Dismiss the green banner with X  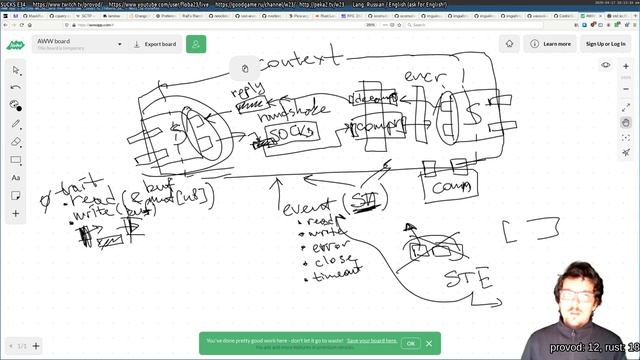[x=429, y=343]
